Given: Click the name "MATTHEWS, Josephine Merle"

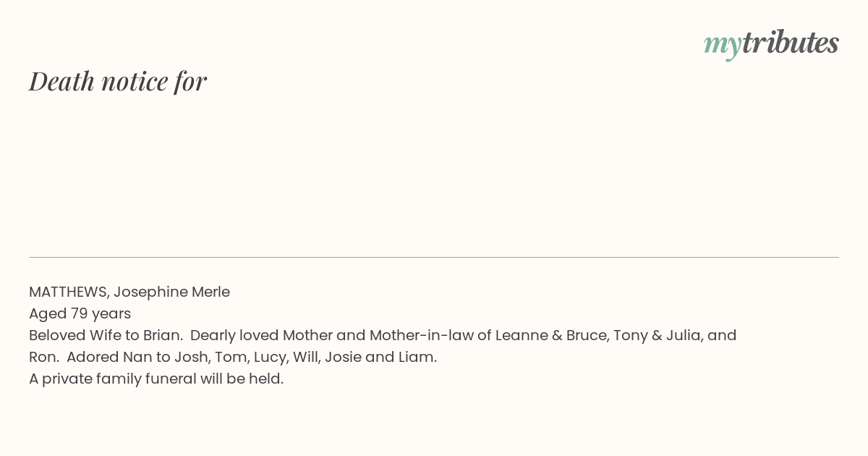Looking at the screenshot, I should 129,292.
